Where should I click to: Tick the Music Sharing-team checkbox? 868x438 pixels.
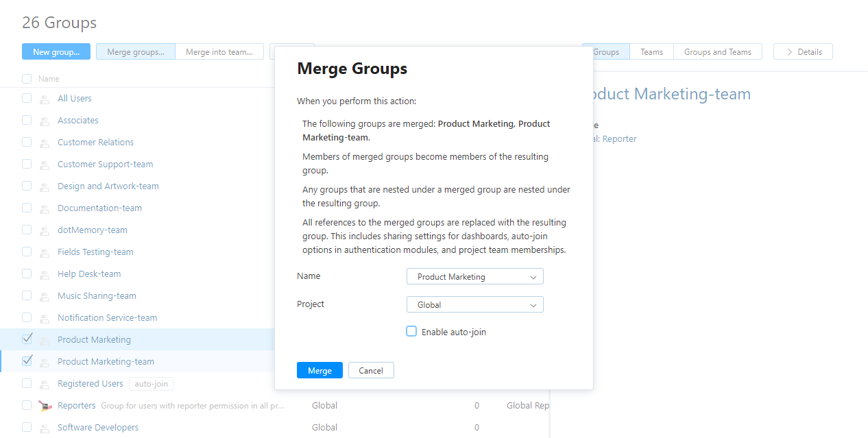click(27, 295)
